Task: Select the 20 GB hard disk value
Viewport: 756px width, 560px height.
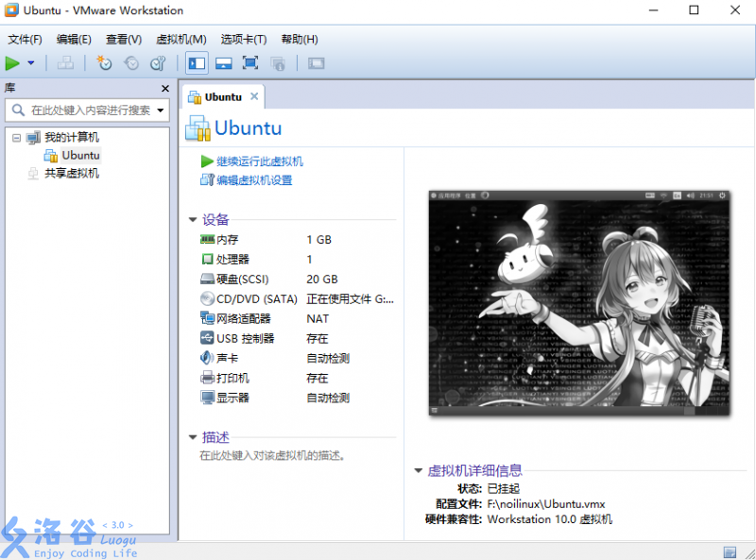Action: coord(322,279)
